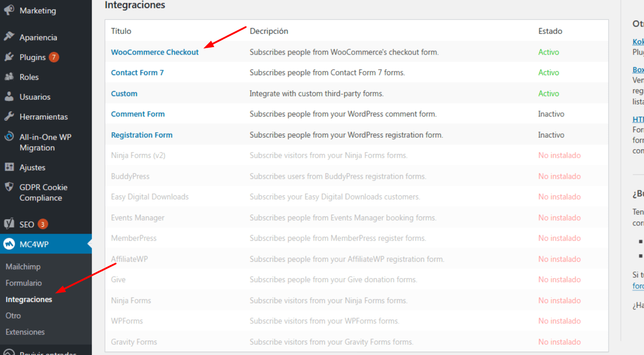Click description 'Integrate with custom third-party forms.'
Screen dimensions: 644x355
pyautogui.click(x=317, y=93)
